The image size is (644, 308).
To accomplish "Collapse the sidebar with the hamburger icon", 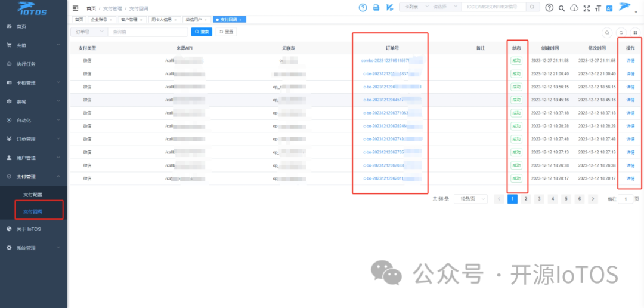I will 75,8.
